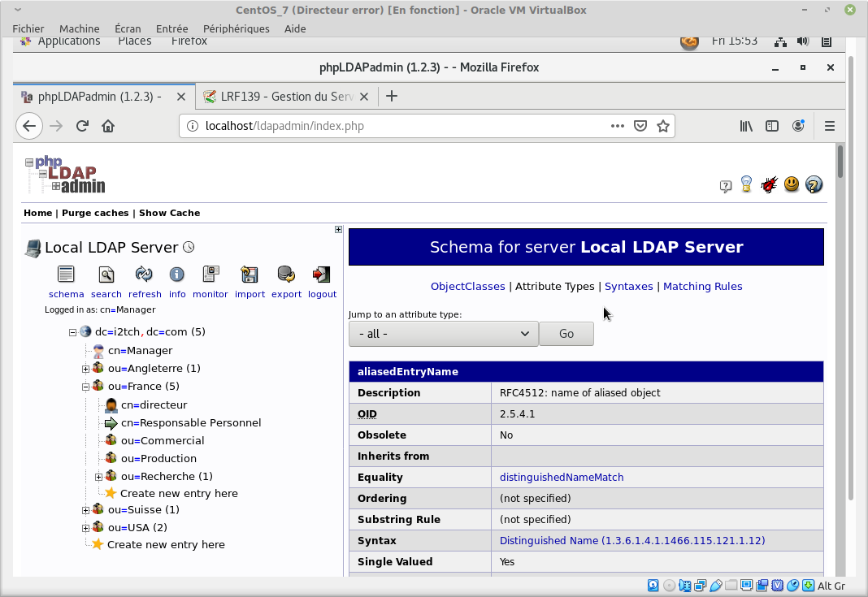Expand the ou=USA tree node
868x597 pixels.
[86, 528]
